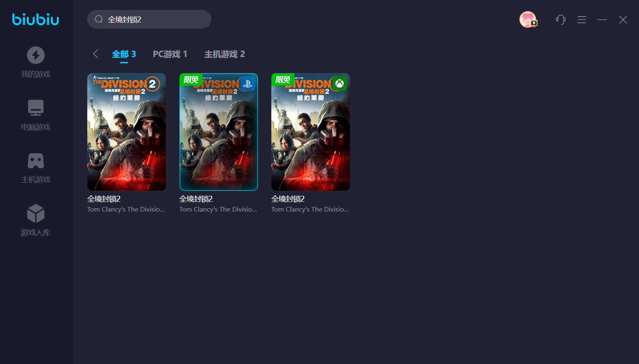Switch to the 主机游戏 2 tab
Image resolution: width=639 pixels, height=364 pixels.
pyautogui.click(x=225, y=54)
